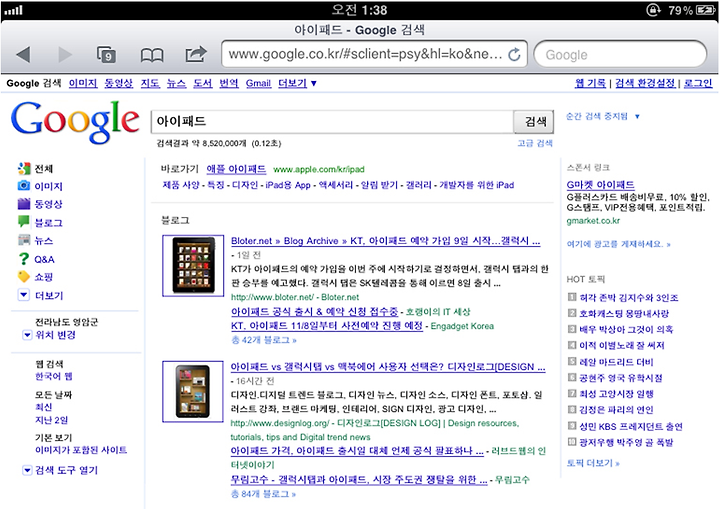Open the Galaxy Tab thumbnail for designlog result
The image size is (720, 509).
pos(193,391)
